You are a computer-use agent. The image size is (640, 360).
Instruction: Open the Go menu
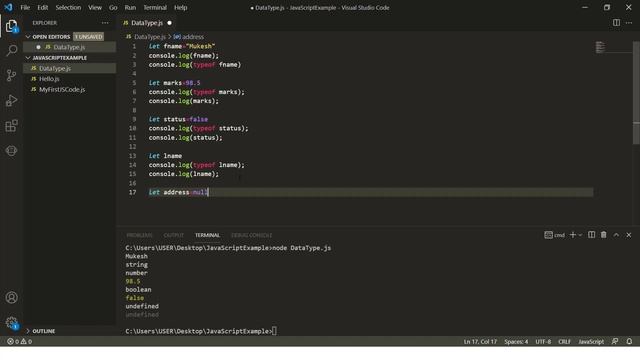click(x=113, y=7)
